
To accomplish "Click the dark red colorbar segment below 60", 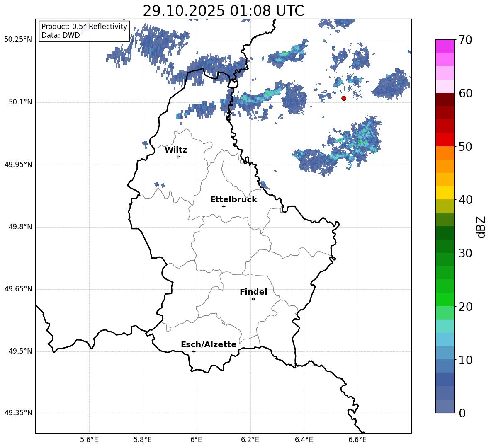I will 445,99.
